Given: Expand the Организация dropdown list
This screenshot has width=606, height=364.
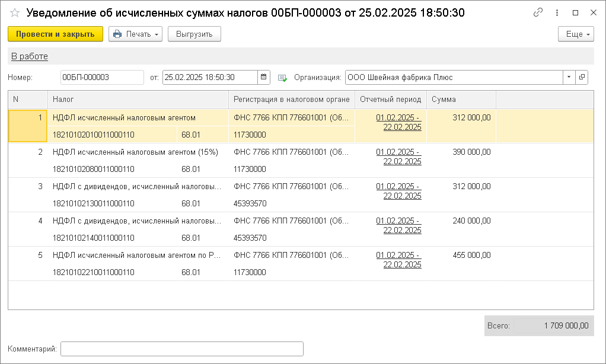Looking at the screenshot, I should (x=569, y=77).
